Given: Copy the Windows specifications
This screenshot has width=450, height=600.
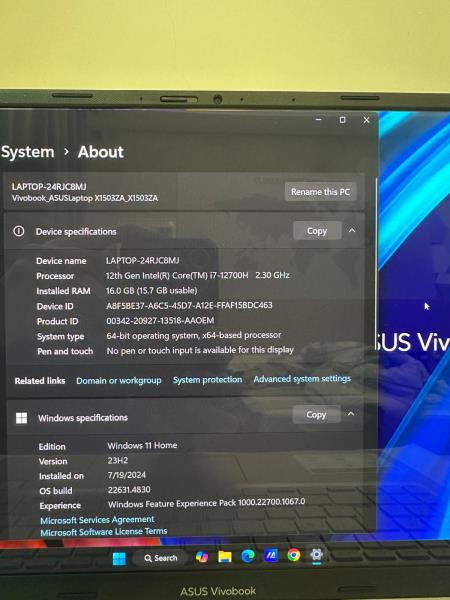Looking at the screenshot, I should coord(316,414).
